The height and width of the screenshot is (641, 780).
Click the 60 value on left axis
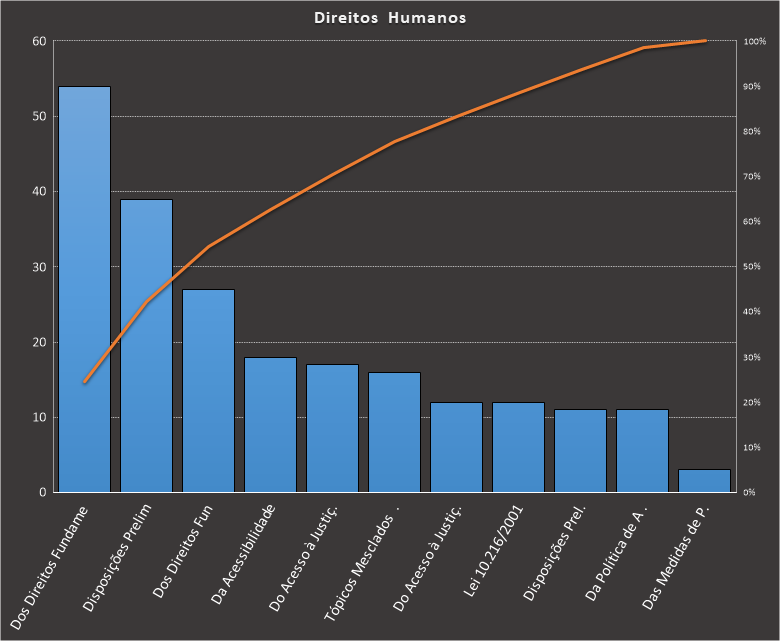click(x=39, y=41)
